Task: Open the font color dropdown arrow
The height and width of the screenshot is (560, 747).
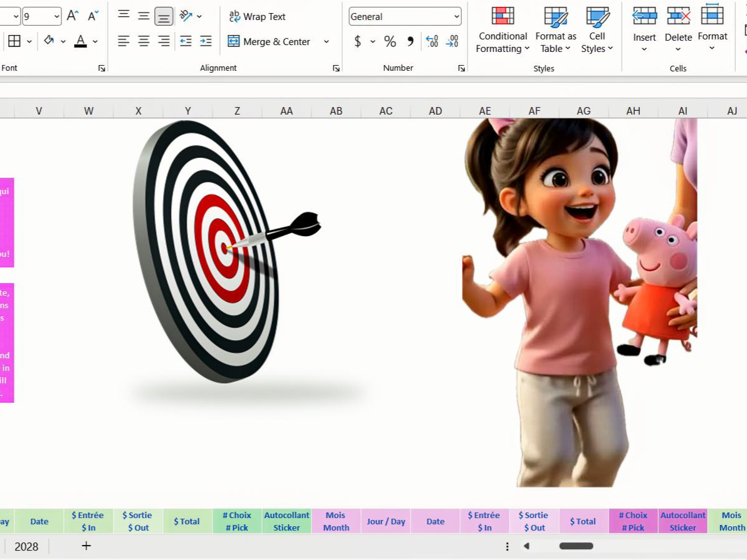Action: coord(95,41)
